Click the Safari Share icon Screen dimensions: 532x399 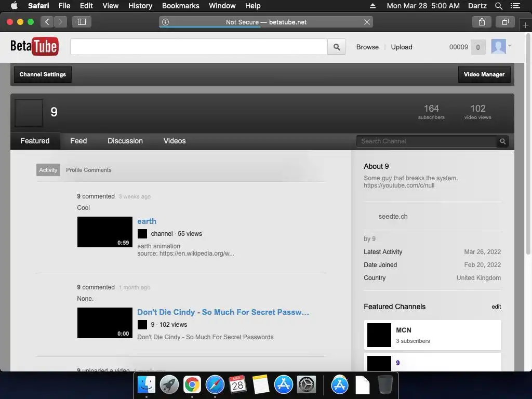482,22
